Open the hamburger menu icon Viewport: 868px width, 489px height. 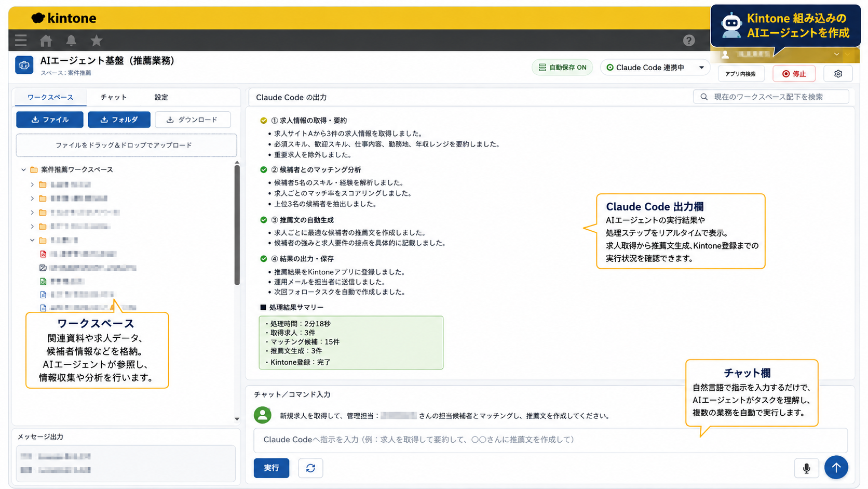click(x=21, y=40)
